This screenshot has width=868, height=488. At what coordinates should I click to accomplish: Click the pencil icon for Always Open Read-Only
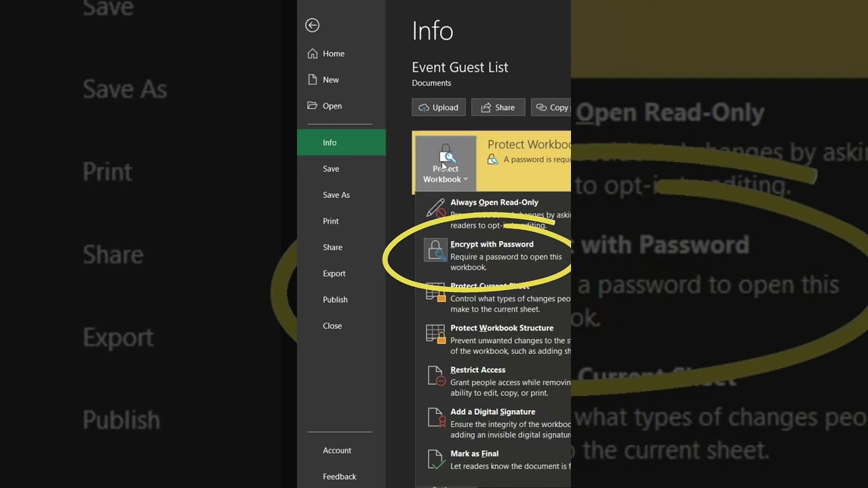(x=435, y=208)
